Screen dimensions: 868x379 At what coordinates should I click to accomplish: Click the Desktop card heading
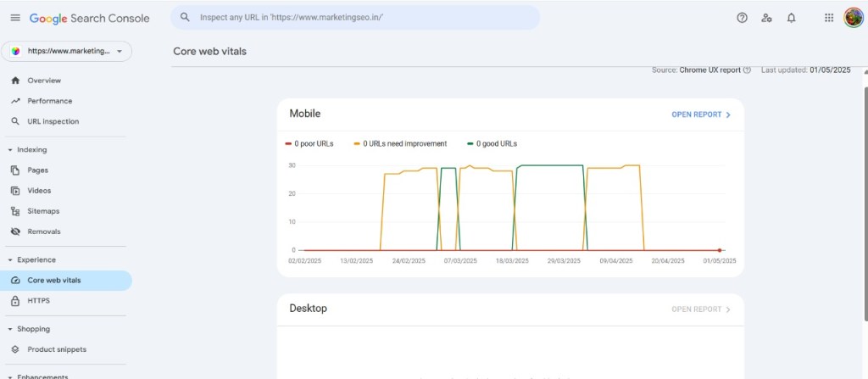tap(309, 308)
